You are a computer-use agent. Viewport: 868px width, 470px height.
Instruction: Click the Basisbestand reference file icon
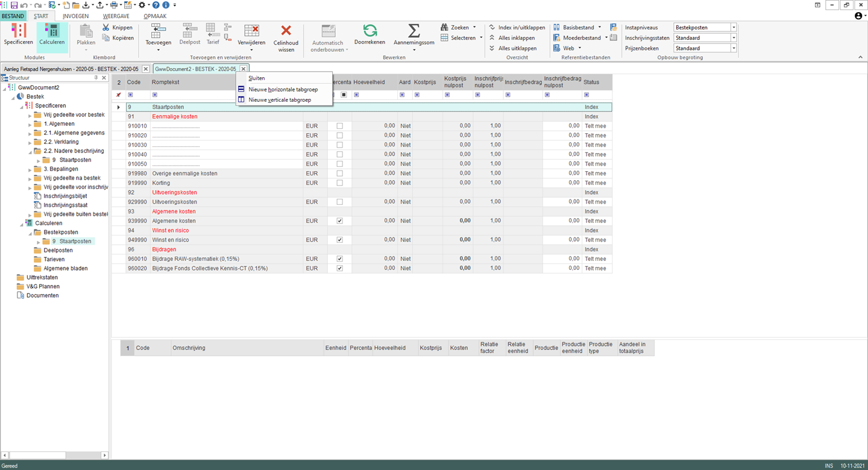click(x=556, y=28)
